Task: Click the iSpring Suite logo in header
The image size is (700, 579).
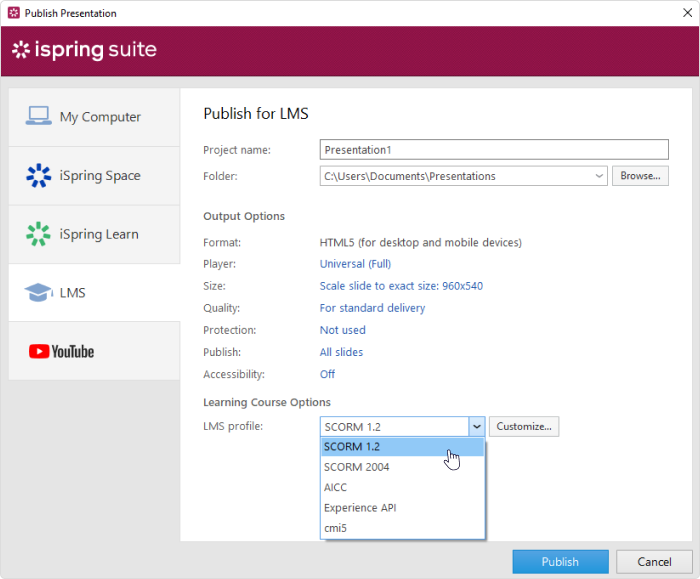Action: point(84,50)
